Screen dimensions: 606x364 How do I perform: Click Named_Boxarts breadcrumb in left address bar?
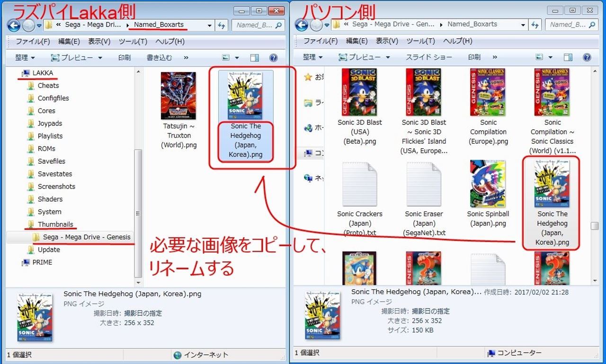point(159,25)
